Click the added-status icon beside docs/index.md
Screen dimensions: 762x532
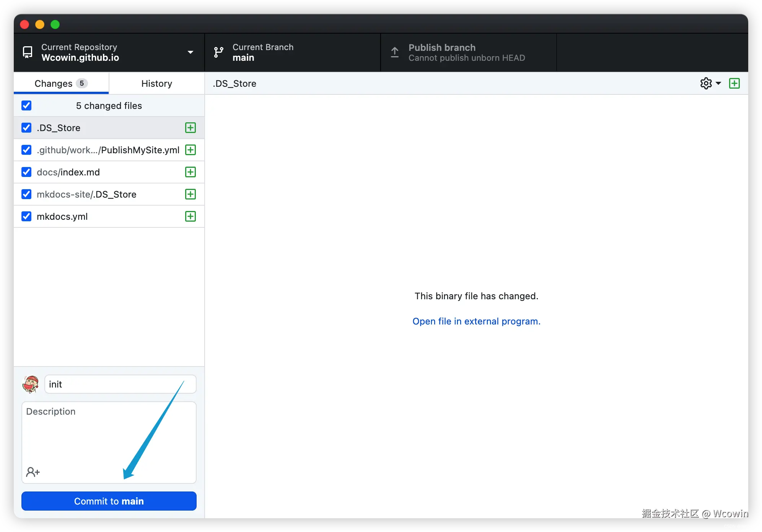click(190, 172)
